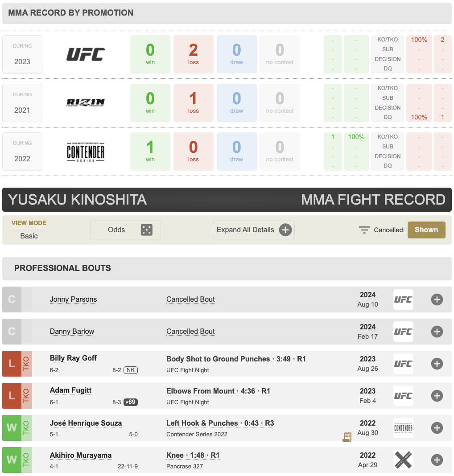Click the UFC logo in Billy Ray Goff row
Viewport: 454px width, 476px height.
(x=403, y=364)
